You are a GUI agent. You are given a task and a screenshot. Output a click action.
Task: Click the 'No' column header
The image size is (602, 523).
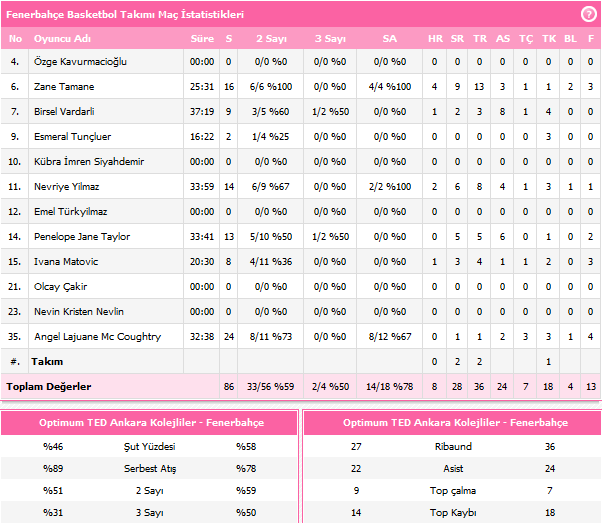click(15, 38)
